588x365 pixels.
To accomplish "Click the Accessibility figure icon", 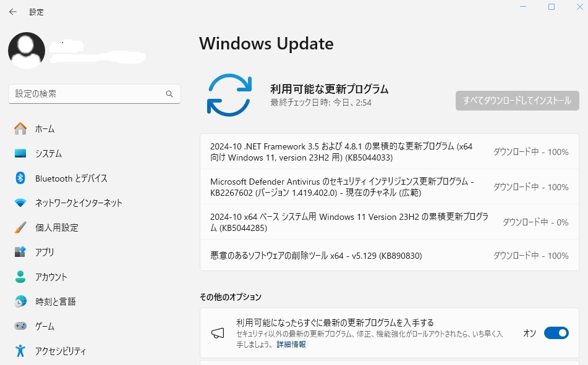I will tap(20, 351).
